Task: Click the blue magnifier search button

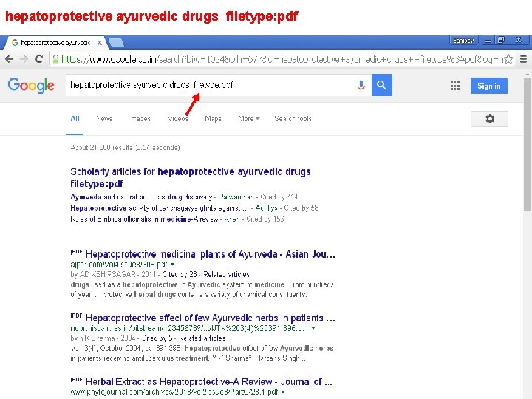Action: (382, 85)
